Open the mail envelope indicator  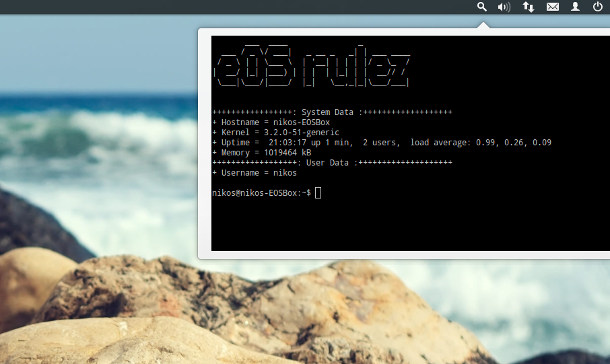[x=553, y=7]
